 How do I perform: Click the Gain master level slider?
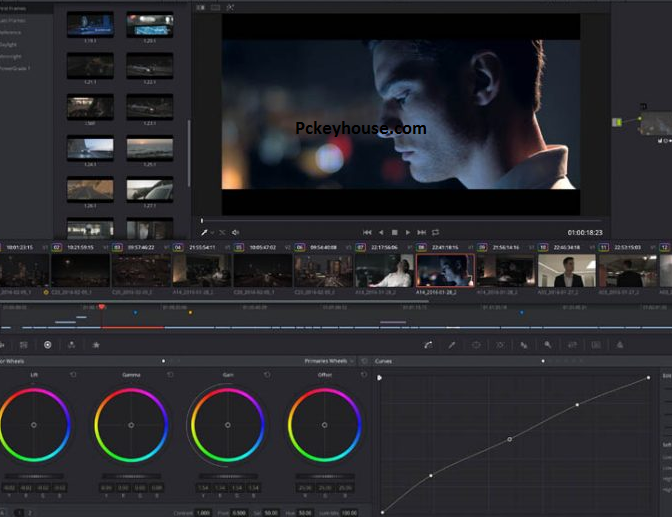click(228, 476)
